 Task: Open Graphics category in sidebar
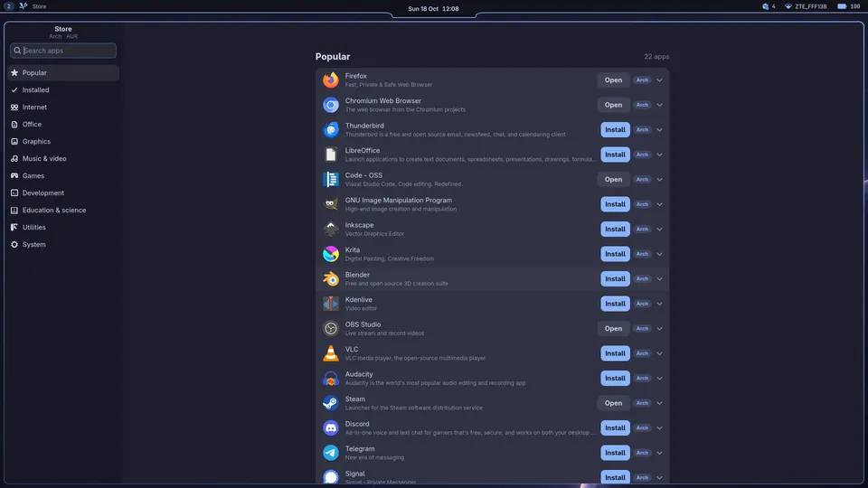point(63,141)
